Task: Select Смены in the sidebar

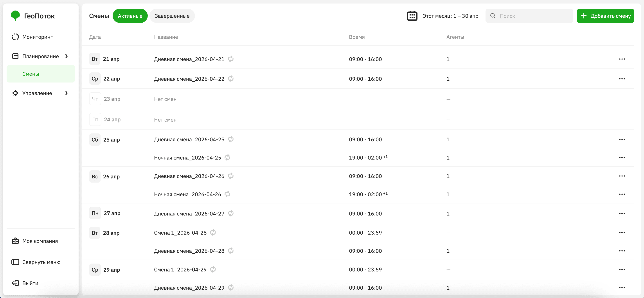Action: (x=41, y=74)
